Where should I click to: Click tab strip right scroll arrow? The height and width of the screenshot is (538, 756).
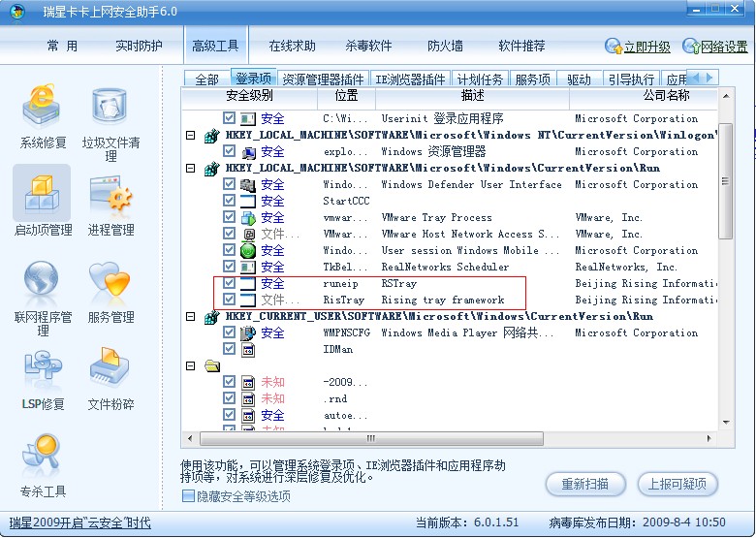tap(709, 78)
